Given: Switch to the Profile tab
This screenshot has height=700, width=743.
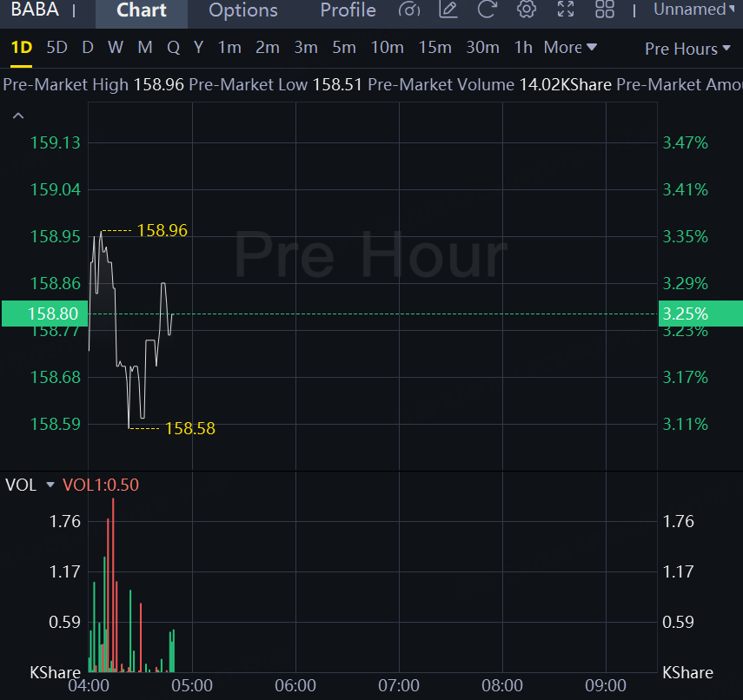Looking at the screenshot, I should (348, 10).
